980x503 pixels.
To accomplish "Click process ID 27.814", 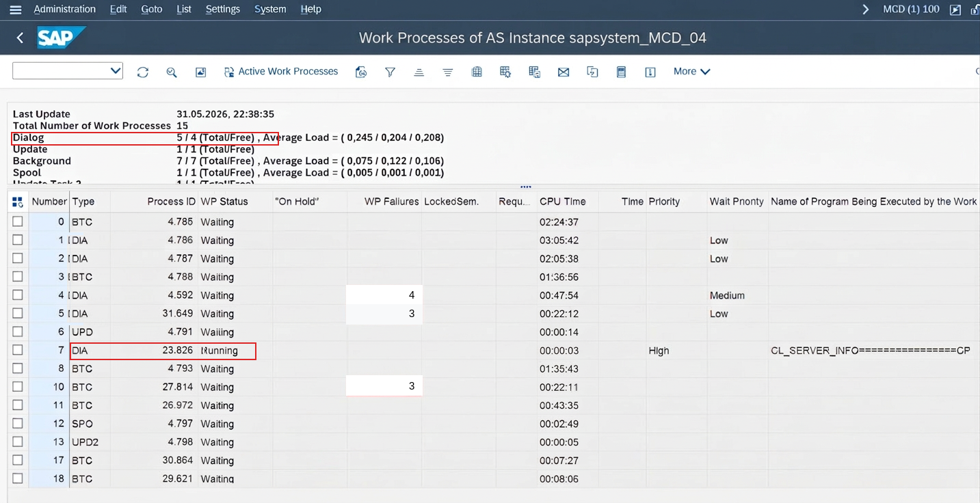I will (x=155, y=387).
